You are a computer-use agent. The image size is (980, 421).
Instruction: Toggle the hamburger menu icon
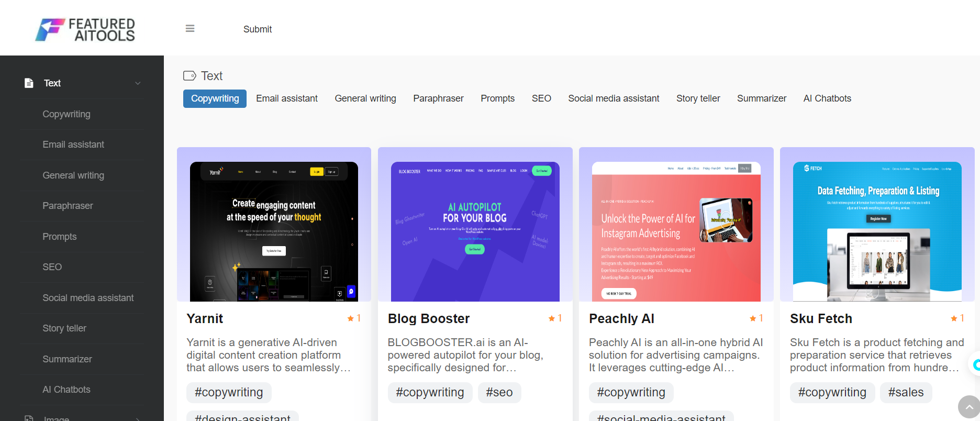coord(190,28)
